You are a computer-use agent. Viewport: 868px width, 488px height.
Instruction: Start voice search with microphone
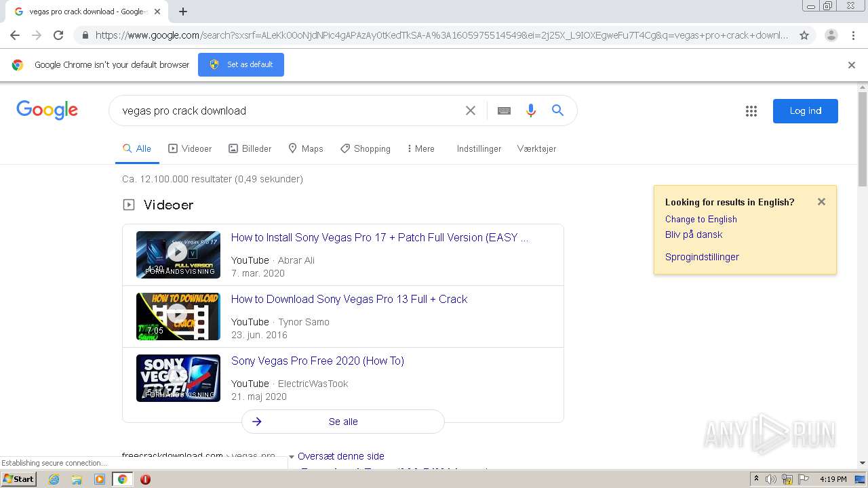531,110
